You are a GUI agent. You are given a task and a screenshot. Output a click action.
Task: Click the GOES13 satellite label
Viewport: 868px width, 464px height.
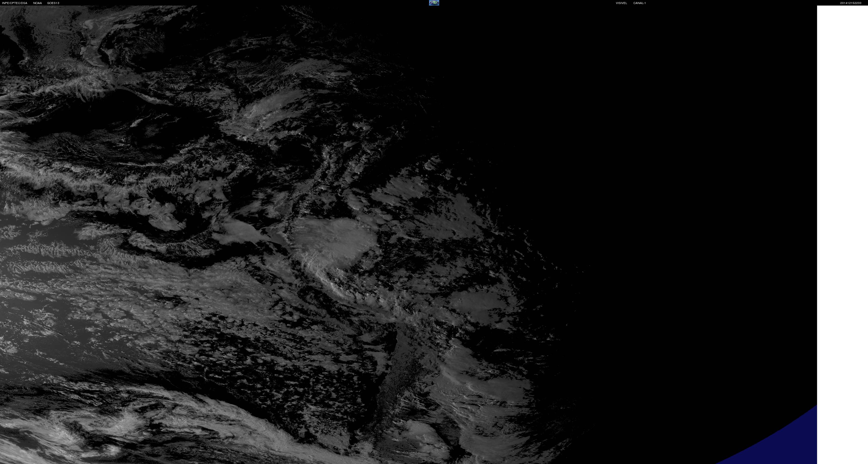tap(53, 3)
